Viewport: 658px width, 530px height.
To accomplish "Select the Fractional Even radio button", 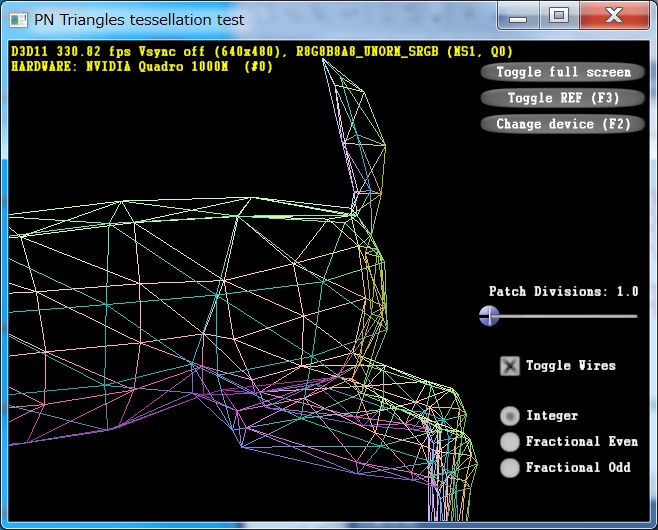I will (510, 442).
